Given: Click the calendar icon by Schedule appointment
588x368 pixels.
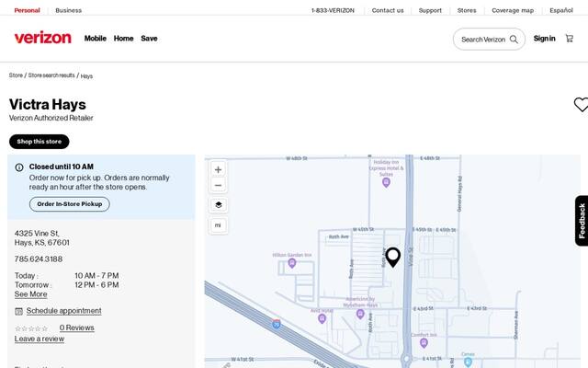Looking at the screenshot, I should pos(18,311).
